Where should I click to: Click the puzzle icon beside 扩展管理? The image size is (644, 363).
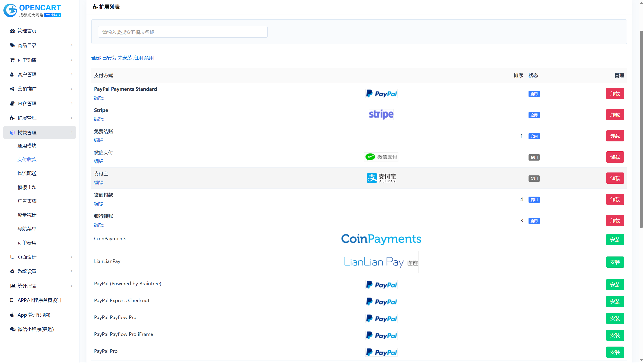point(12,118)
